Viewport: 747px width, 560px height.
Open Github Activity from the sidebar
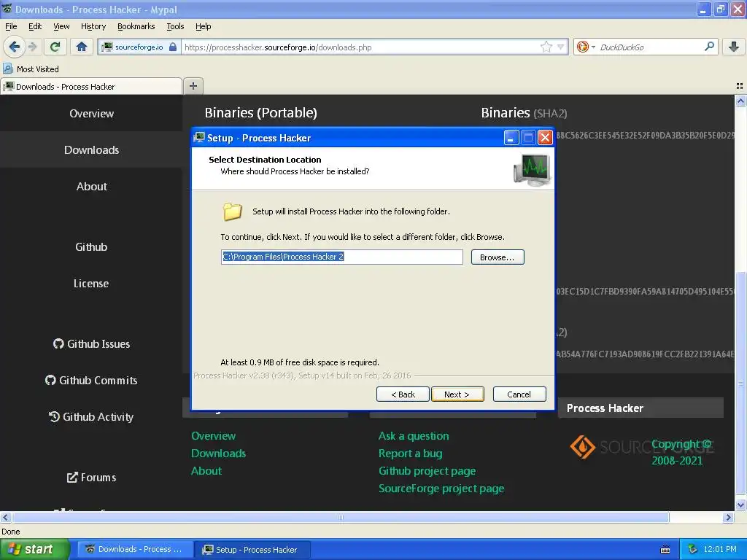click(x=91, y=416)
